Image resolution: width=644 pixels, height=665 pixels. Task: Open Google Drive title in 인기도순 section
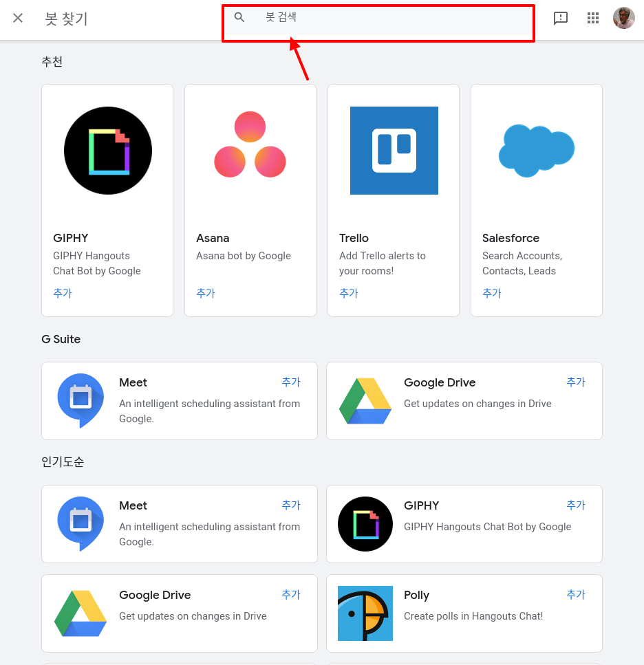(155, 595)
